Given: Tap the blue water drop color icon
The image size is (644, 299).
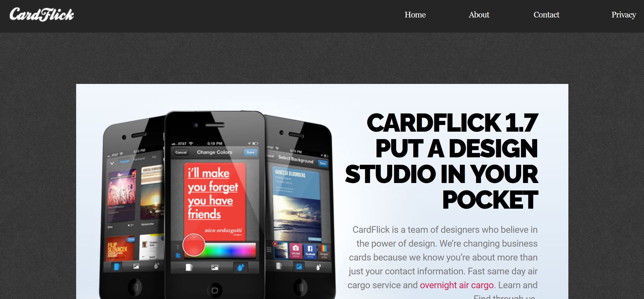Looking at the screenshot, I should (x=240, y=267).
